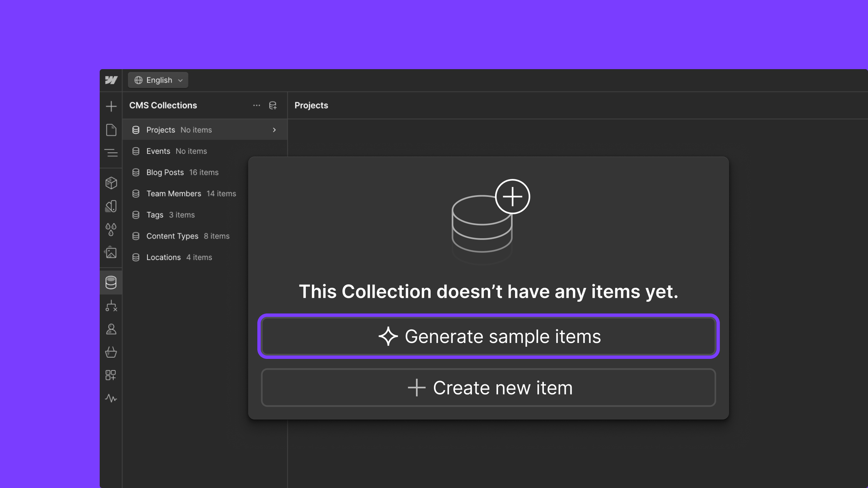This screenshot has height=488, width=868.
Task: Expand the Projects row chevron
Action: pyautogui.click(x=274, y=130)
